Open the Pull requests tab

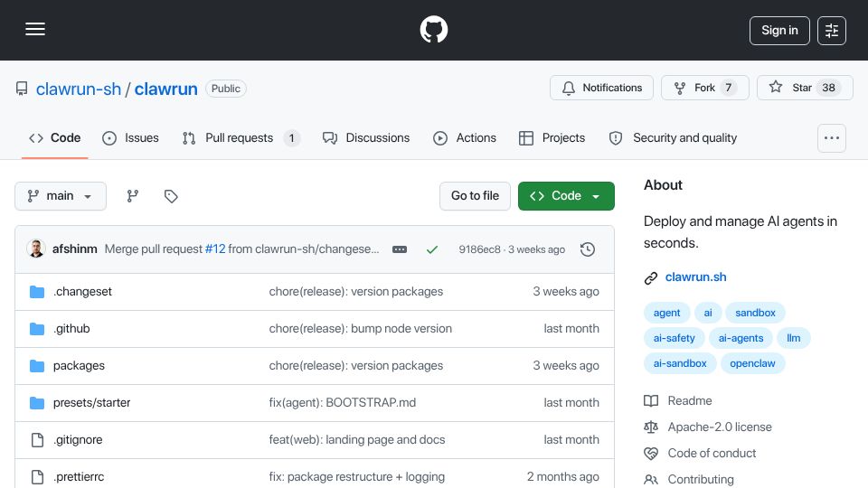[x=241, y=137]
